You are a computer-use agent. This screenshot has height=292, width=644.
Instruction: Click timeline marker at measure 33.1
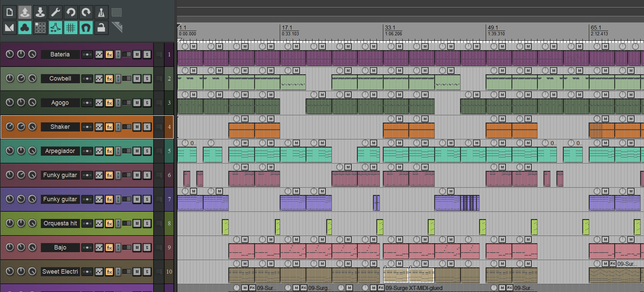click(x=390, y=28)
